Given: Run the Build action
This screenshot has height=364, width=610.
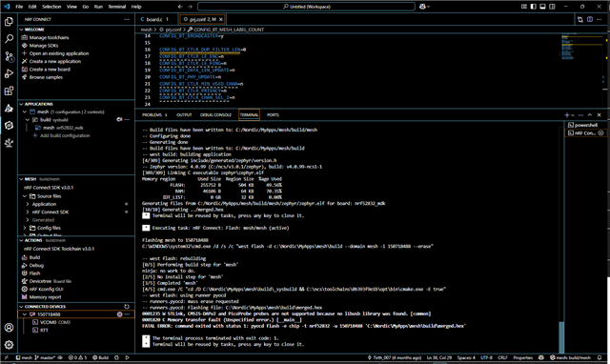Looking at the screenshot, I should click(x=34, y=257).
